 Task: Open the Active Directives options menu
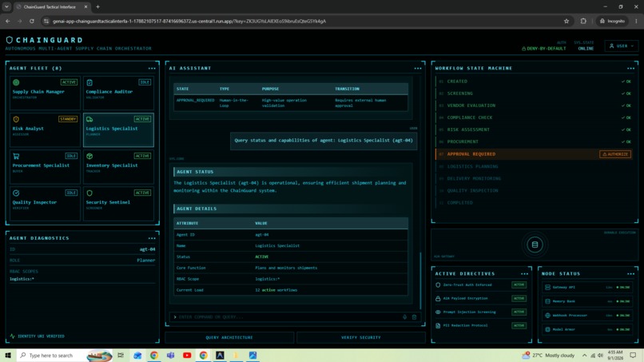click(524, 273)
